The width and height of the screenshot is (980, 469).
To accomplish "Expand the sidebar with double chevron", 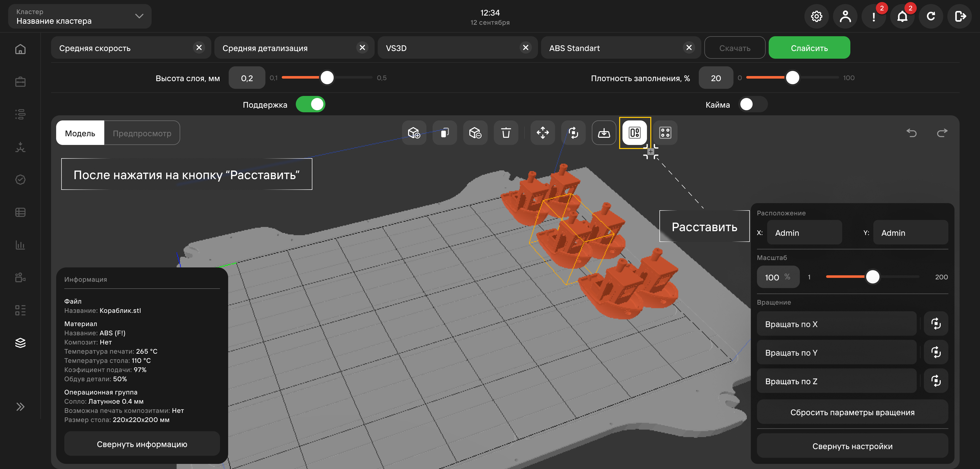I will (x=20, y=407).
